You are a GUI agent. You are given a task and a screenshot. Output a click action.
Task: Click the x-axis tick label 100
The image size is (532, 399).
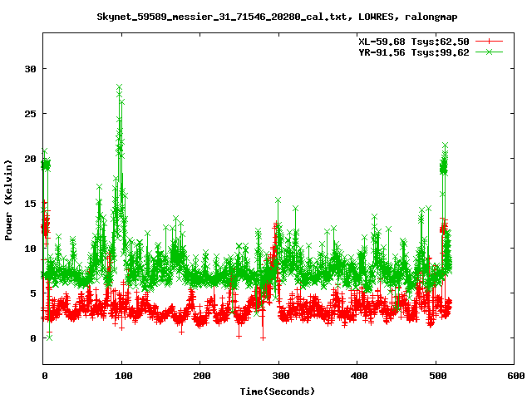point(123,376)
